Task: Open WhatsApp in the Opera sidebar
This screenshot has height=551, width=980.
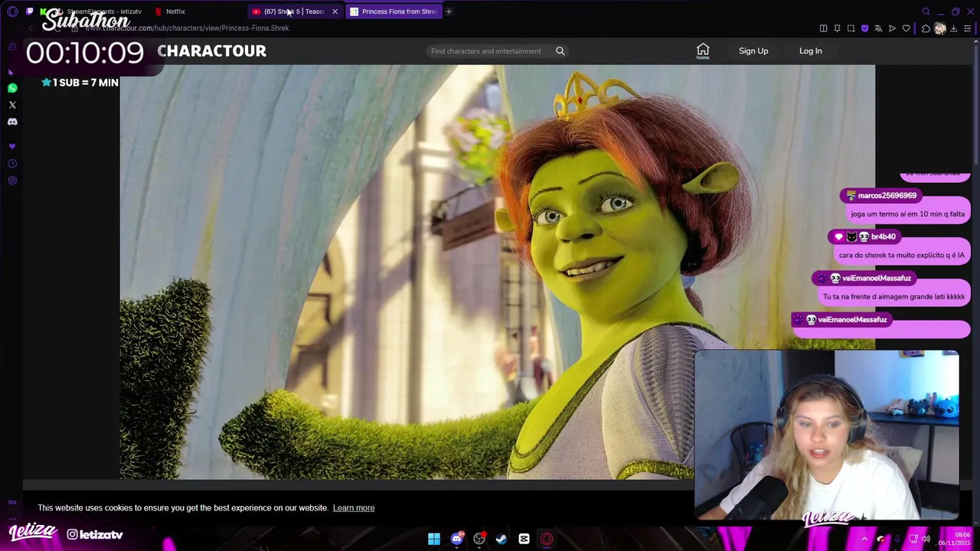Action: (x=12, y=88)
